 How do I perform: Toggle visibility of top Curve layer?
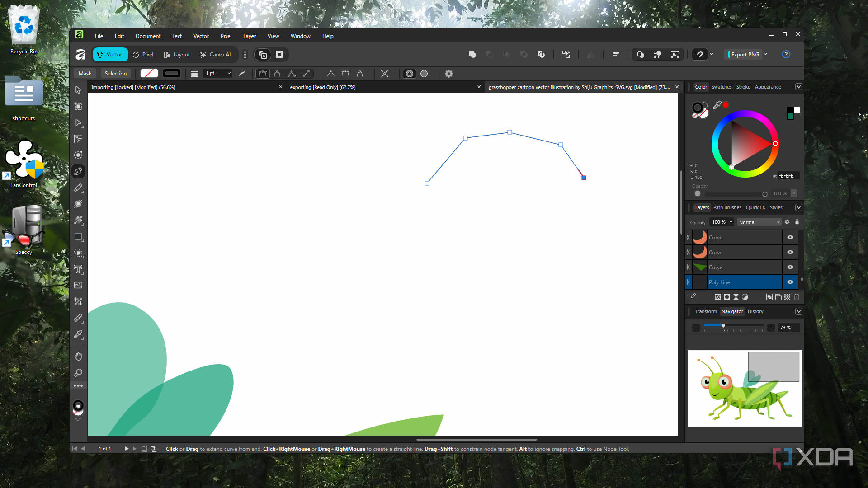(x=790, y=237)
